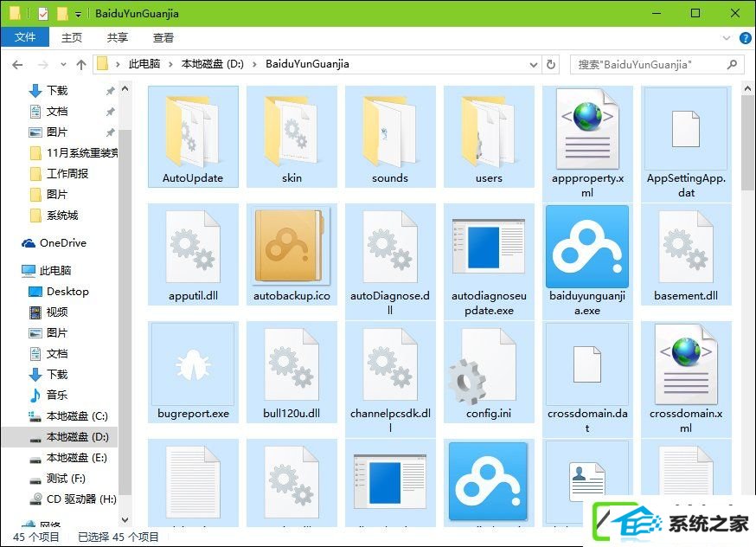Select the users folder icon
756x547 pixels.
coord(489,130)
